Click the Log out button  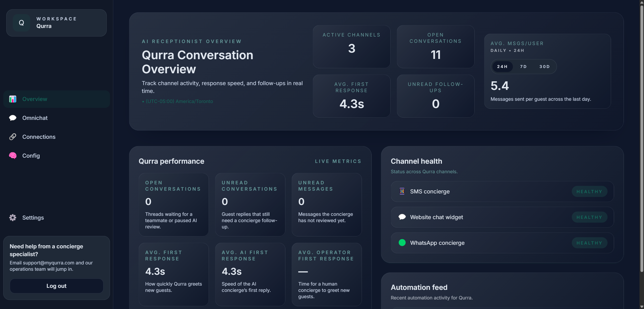(x=56, y=286)
